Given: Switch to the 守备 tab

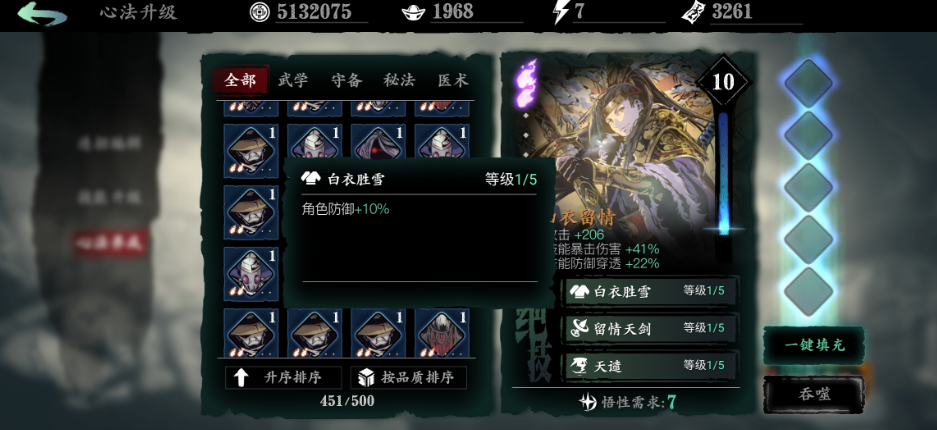Looking at the screenshot, I should pyautogui.click(x=346, y=81).
